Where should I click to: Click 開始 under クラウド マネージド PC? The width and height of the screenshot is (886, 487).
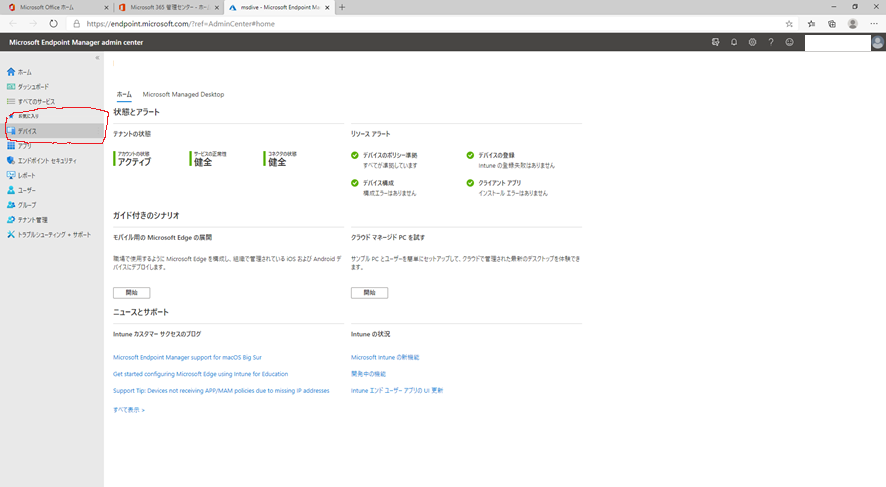point(370,293)
